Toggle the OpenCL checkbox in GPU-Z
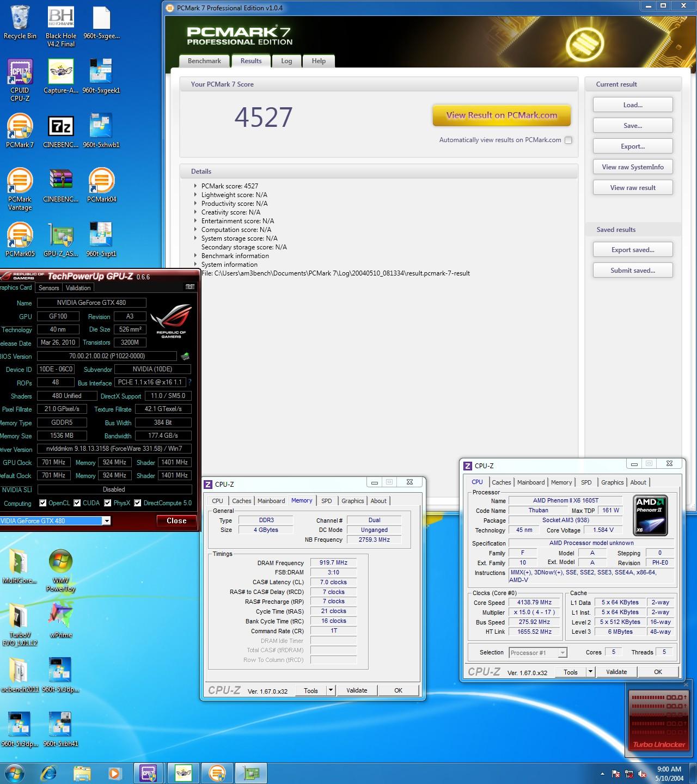Image resolution: width=697 pixels, height=784 pixels. [43, 503]
